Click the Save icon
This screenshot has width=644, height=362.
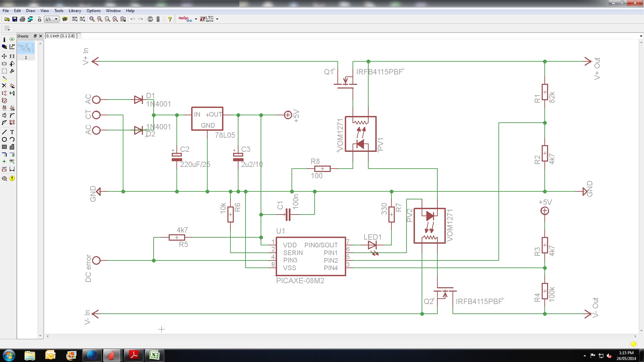click(x=15, y=19)
